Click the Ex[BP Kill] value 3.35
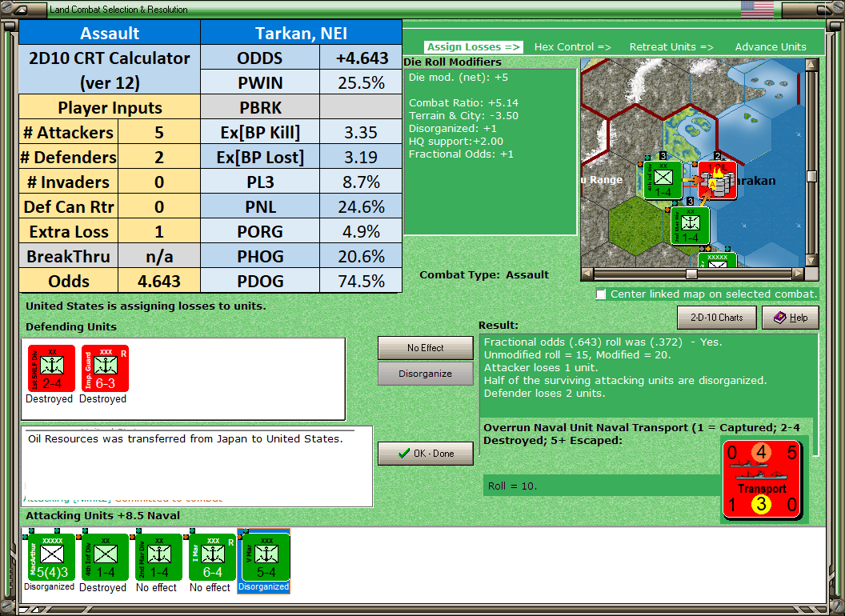This screenshot has width=845, height=616. [x=361, y=133]
